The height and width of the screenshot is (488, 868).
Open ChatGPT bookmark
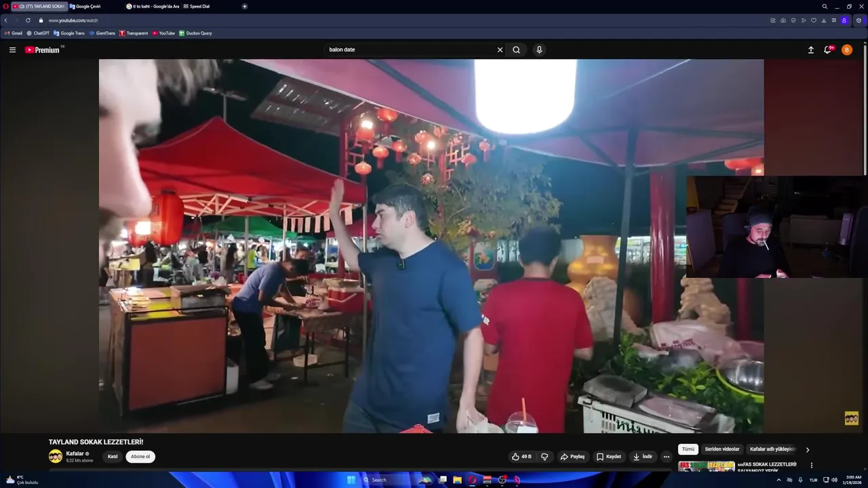click(x=38, y=33)
